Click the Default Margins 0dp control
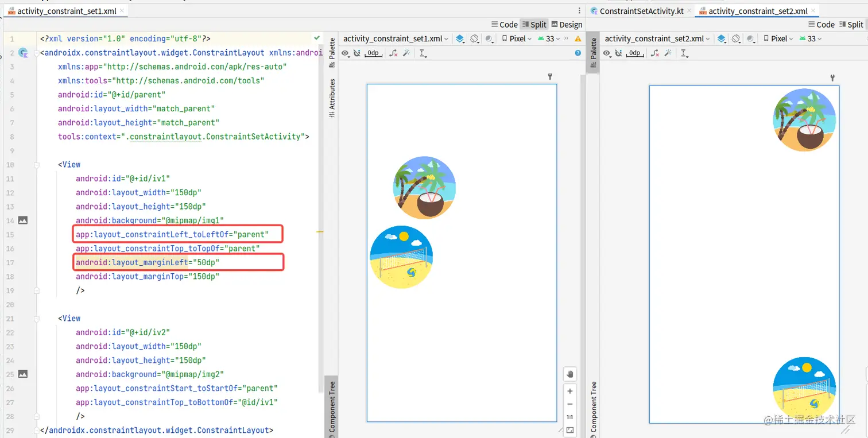The image size is (868, 438). pyautogui.click(x=372, y=53)
